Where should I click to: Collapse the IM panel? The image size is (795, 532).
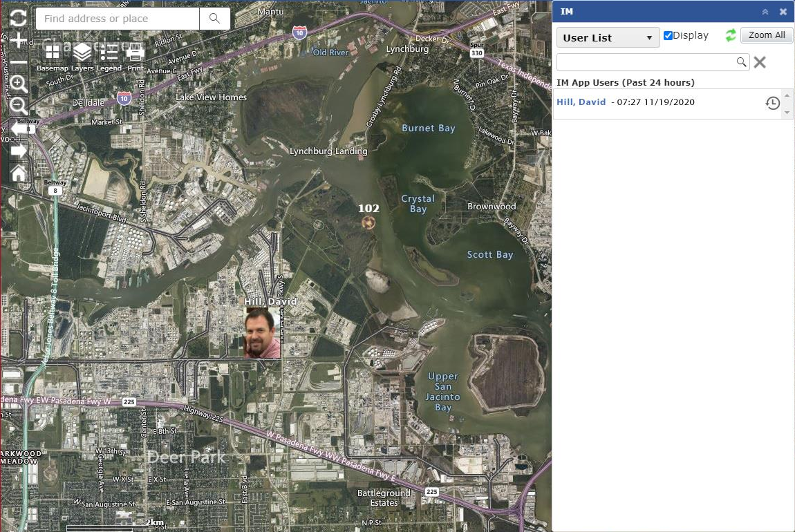point(765,12)
